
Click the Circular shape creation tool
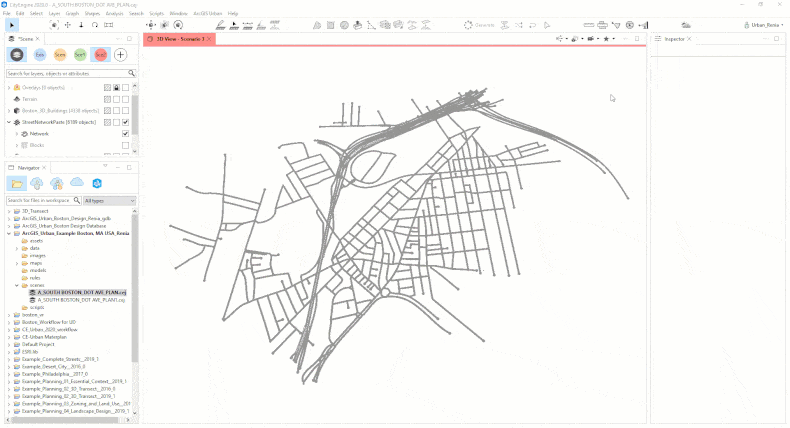tap(344, 25)
